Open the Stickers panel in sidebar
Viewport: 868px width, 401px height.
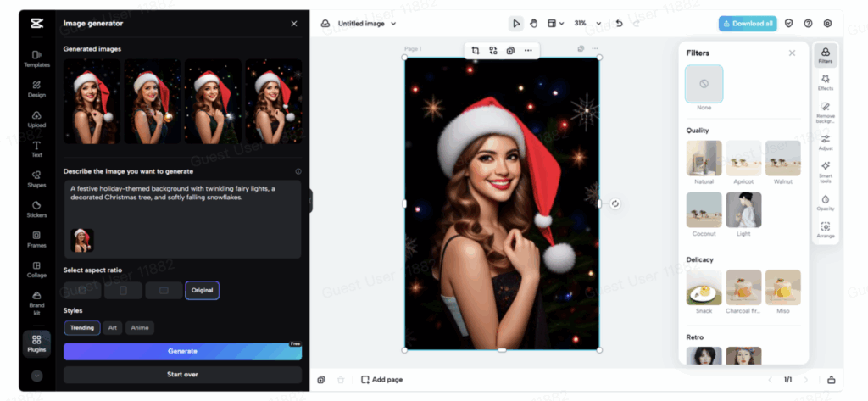(36, 209)
